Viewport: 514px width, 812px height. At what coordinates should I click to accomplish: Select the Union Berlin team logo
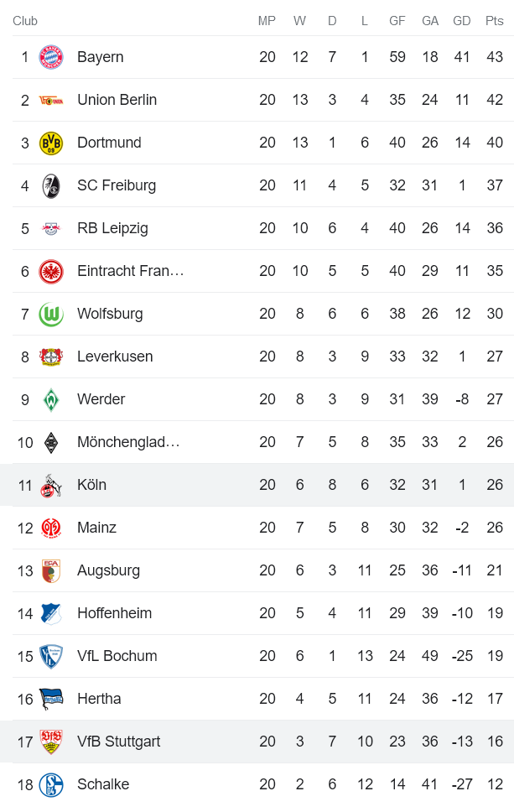54,100
